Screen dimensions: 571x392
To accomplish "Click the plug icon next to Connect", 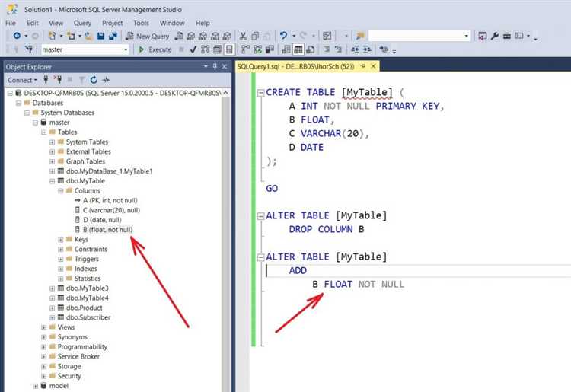I will tap(46, 80).
